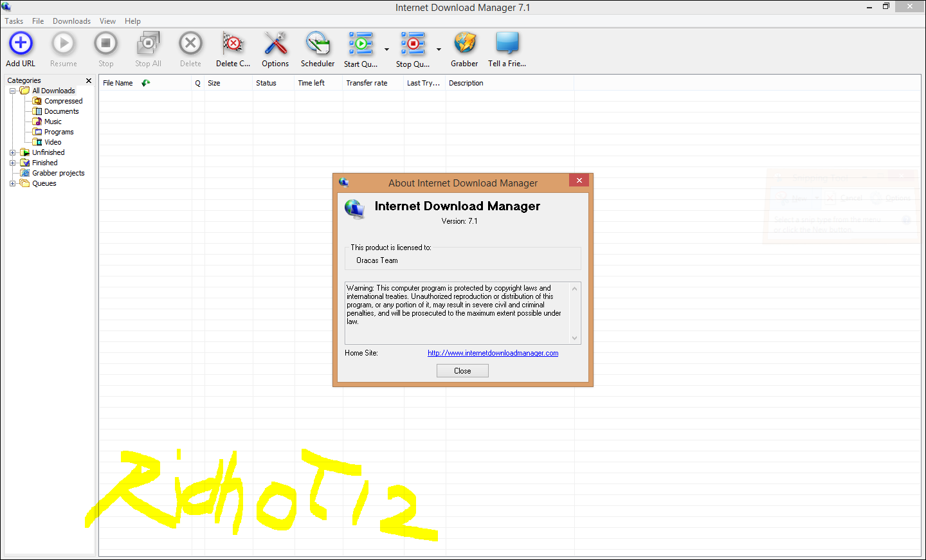Expand the Finished tree node

12,163
